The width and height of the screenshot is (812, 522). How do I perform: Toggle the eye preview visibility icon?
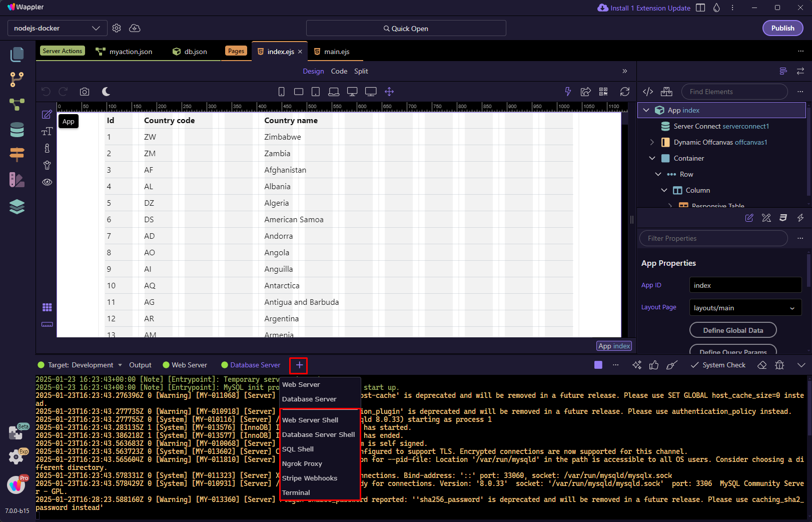pos(47,182)
